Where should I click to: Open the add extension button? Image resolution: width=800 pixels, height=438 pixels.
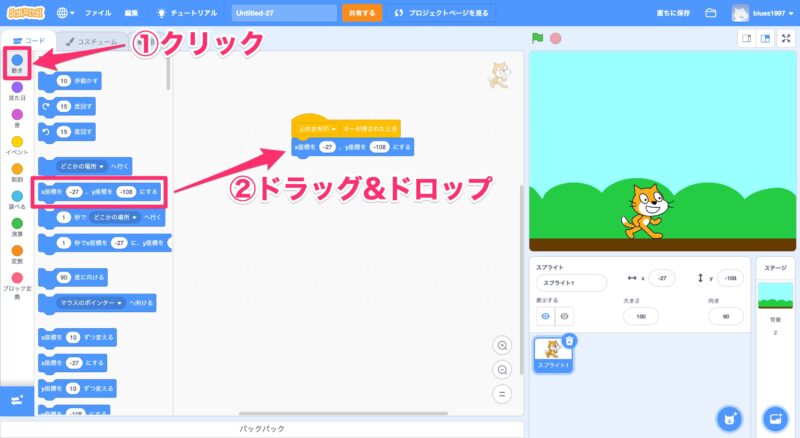point(16,400)
